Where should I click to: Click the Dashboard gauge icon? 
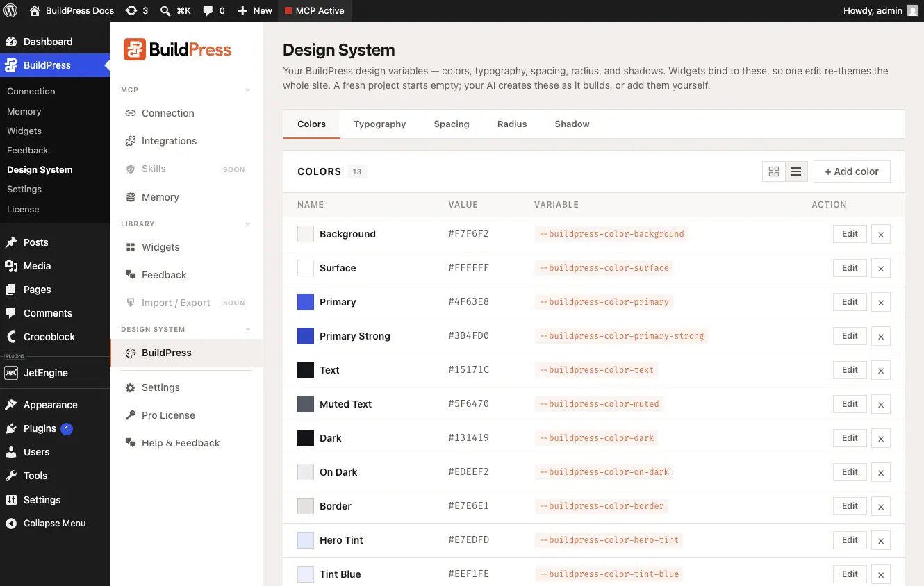click(x=11, y=42)
